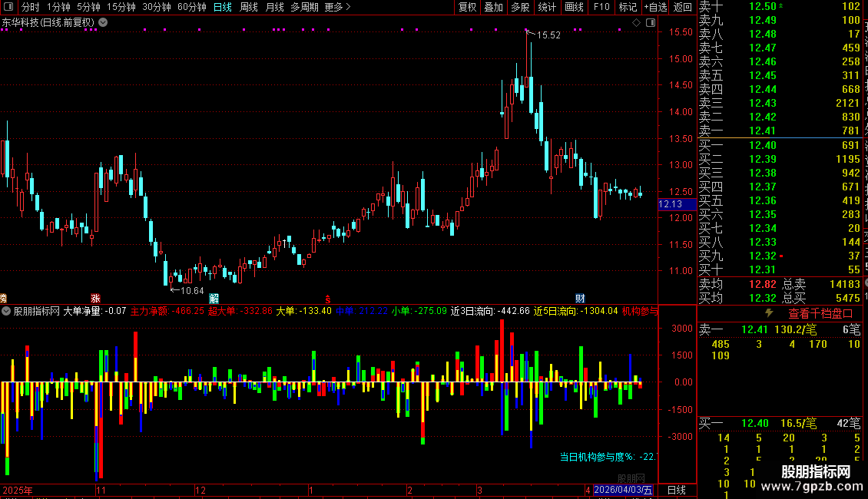The image size is (868, 499).
Task: Open the 复权 adjustment menu
Action: click(467, 7)
